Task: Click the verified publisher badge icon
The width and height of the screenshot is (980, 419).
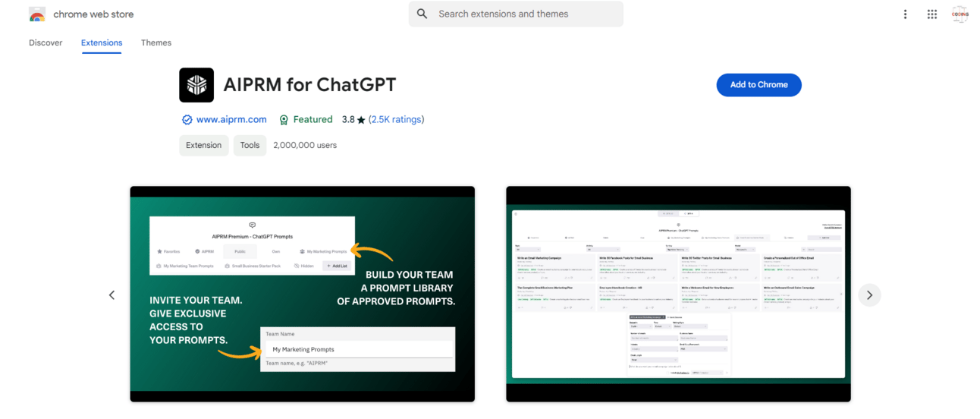Action: pos(187,120)
